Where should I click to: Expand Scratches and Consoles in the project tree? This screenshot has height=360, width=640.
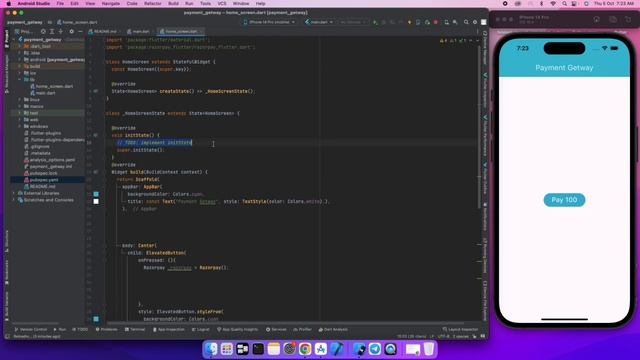coord(14,200)
